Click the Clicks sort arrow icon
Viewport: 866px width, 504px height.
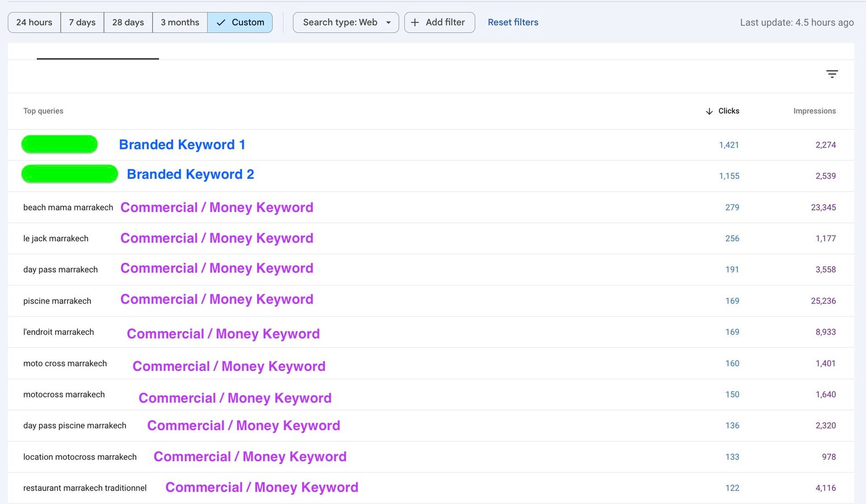pyautogui.click(x=709, y=111)
